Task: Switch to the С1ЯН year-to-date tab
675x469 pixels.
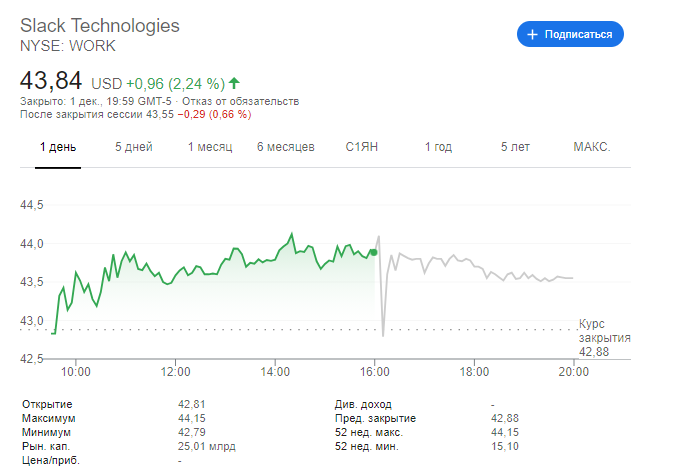Action: click(x=362, y=147)
